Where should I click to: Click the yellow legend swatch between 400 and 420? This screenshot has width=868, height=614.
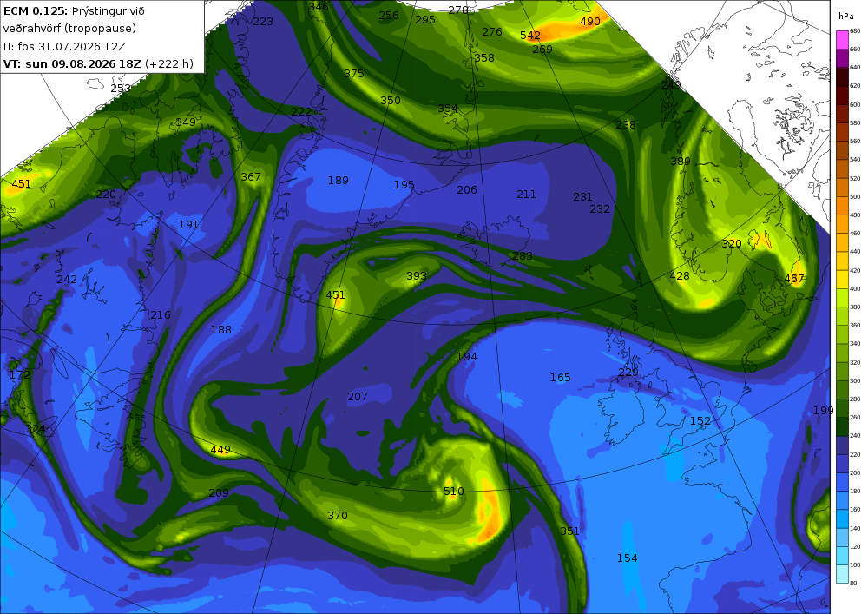pyautogui.click(x=842, y=280)
